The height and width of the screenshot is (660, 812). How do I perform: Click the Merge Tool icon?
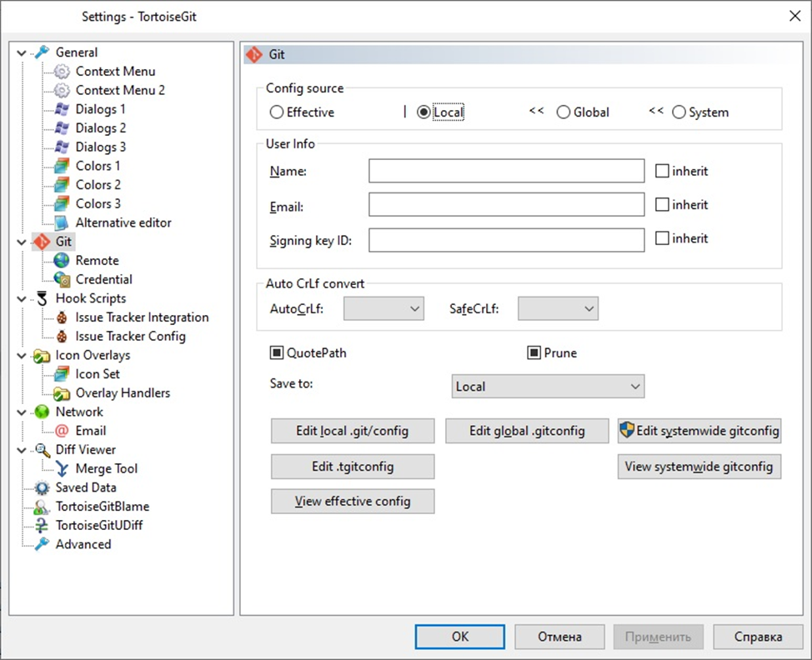coord(62,469)
